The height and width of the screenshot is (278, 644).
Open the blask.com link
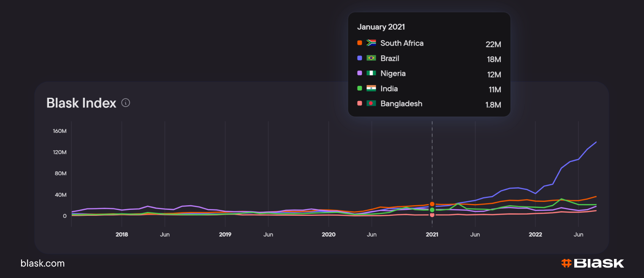click(43, 264)
